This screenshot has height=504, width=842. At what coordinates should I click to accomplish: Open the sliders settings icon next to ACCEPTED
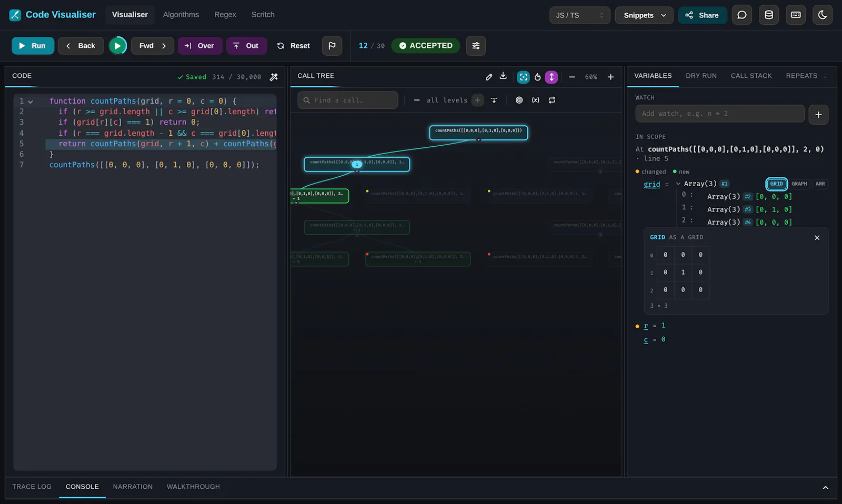tap(476, 46)
